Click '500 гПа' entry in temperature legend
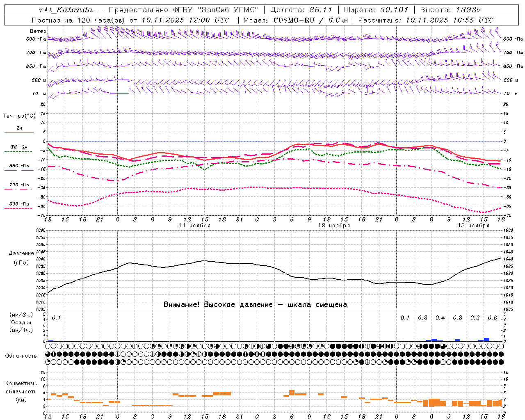This screenshot has width=525, height=420. (x=19, y=204)
